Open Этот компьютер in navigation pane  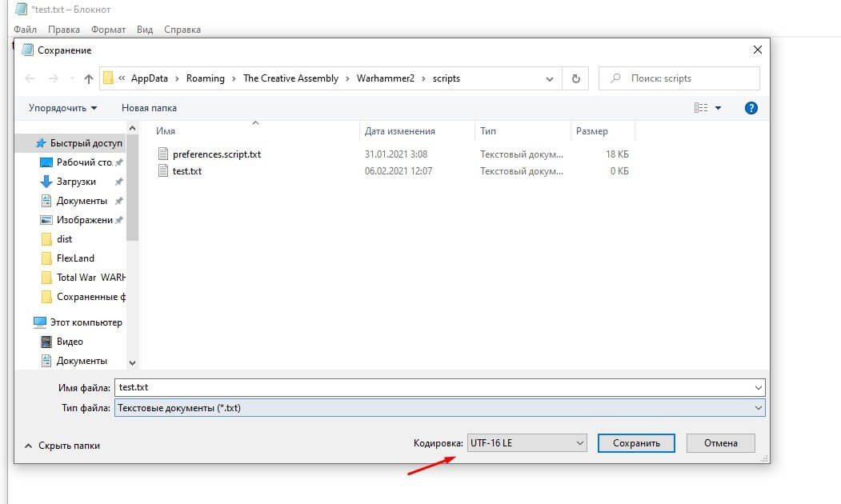(86, 322)
